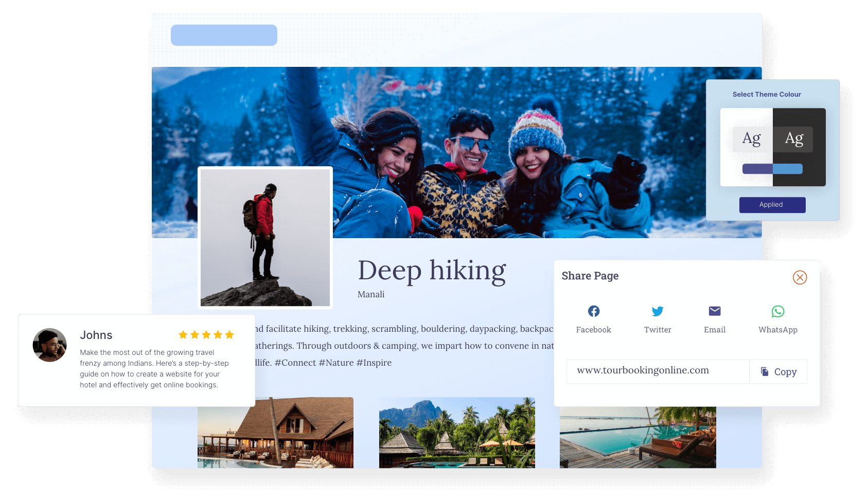Click the five-star rating on Johns review
Viewport: 868px width, 502px height.
point(206,335)
